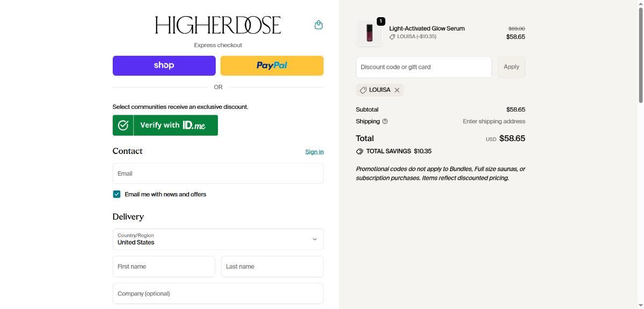This screenshot has height=309, width=644.
Task: Click the tag icon on LOUISA chip
Action: [363, 90]
